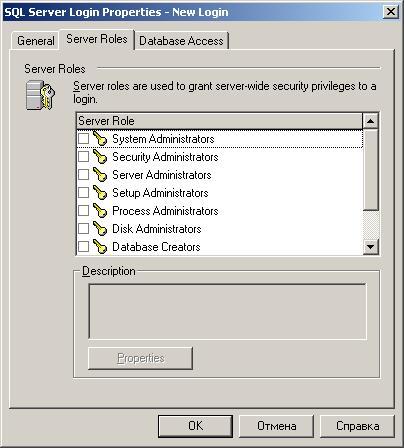Image resolution: width=404 pixels, height=448 pixels.
Task: Check the System Administrators checkbox
Action: (x=83, y=138)
